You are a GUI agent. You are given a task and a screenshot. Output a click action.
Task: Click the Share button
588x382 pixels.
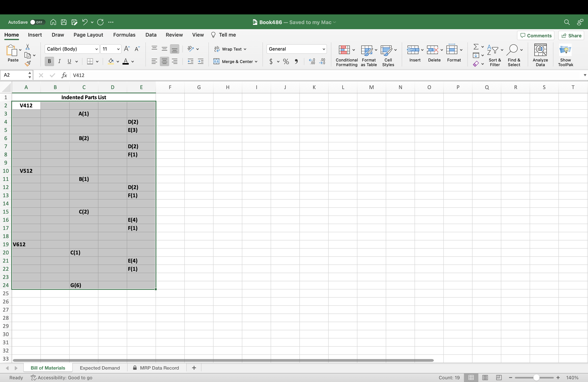571,35
